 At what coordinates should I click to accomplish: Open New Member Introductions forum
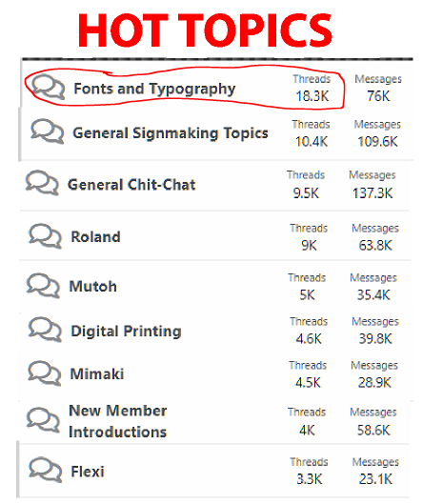pyautogui.click(x=117, y=421)
